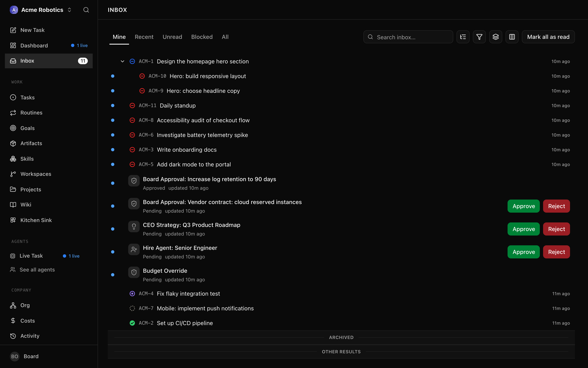Click the Hire Agent person-plus icon
The height and width of the screenshot is (368, 588).
134,249
